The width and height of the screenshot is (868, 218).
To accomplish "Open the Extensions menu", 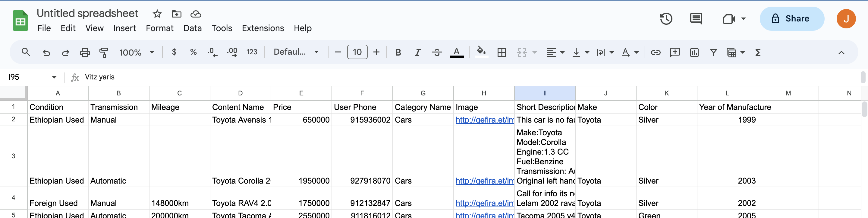I will tap(263, 28).
